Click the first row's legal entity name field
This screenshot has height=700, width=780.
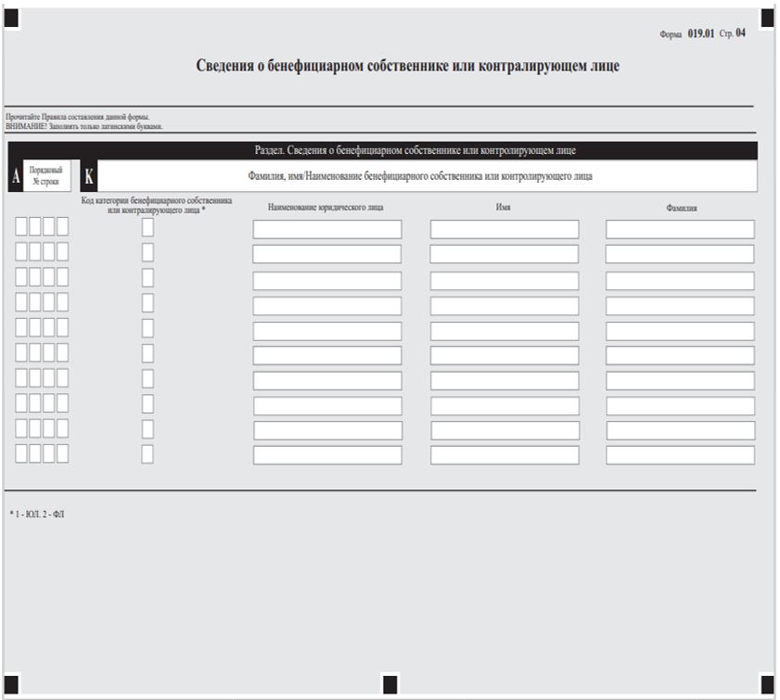pos(326,229)
